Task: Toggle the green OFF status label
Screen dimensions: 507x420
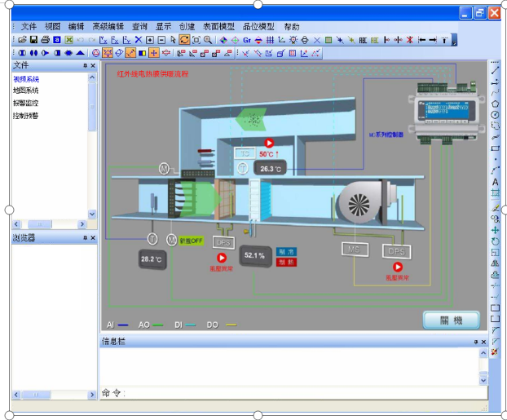Action: coord(190,241)
